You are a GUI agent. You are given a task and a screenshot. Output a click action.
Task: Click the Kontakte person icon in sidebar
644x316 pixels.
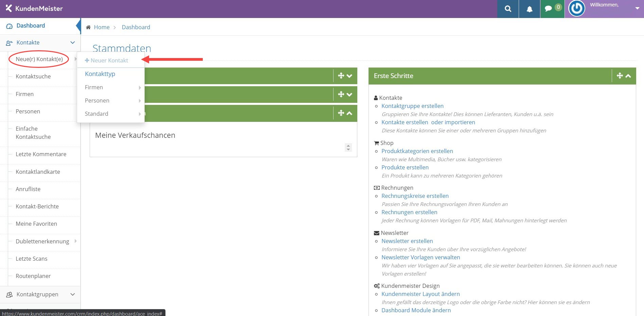[x=9, y=43]
